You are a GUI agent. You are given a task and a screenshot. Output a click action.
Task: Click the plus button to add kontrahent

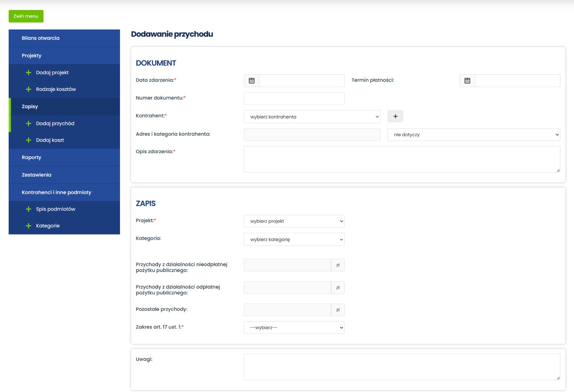point(395,117)
